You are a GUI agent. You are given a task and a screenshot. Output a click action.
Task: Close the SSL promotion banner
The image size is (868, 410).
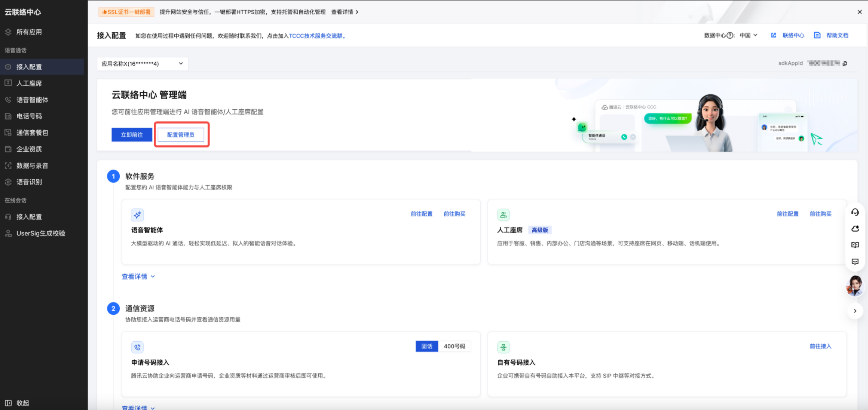859,12
